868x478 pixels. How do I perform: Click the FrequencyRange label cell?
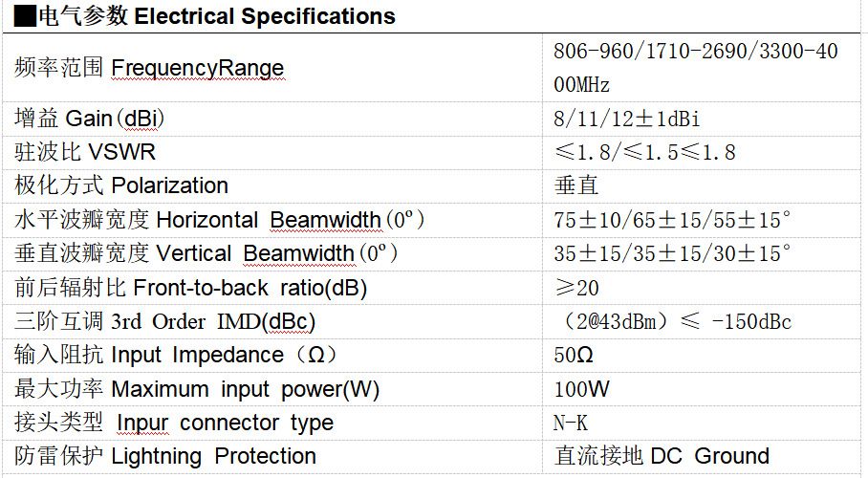pyautogui.click(x=150, y=68)
